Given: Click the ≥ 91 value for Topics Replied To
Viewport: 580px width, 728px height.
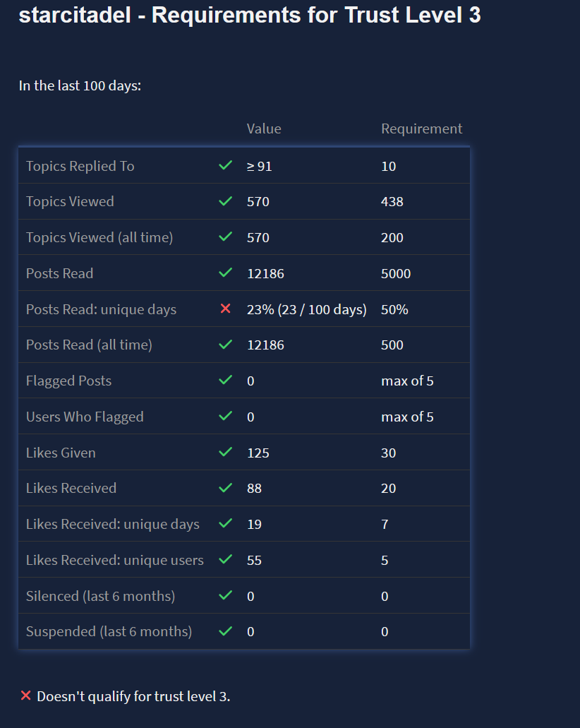Looking at the screenshot, I should pos(259,166).
